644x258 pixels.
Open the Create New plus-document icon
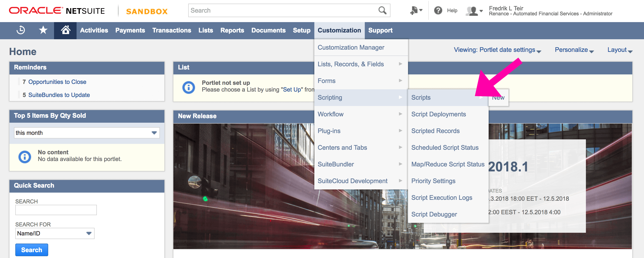point(416,11)
